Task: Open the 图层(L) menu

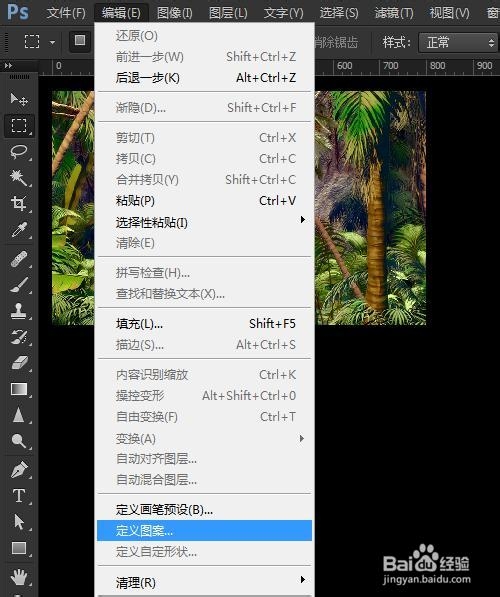Action: (x=228, y=13)
